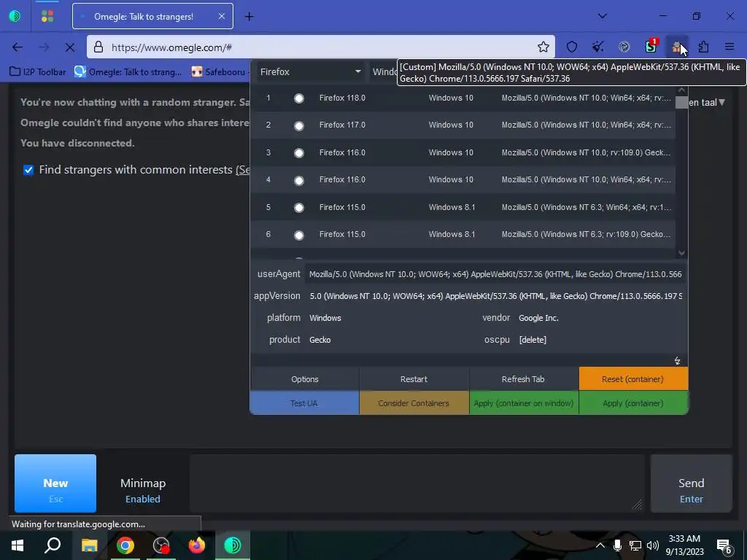
Task: Open the Omegle bookmark in toolbar
Action: (128, 72)
